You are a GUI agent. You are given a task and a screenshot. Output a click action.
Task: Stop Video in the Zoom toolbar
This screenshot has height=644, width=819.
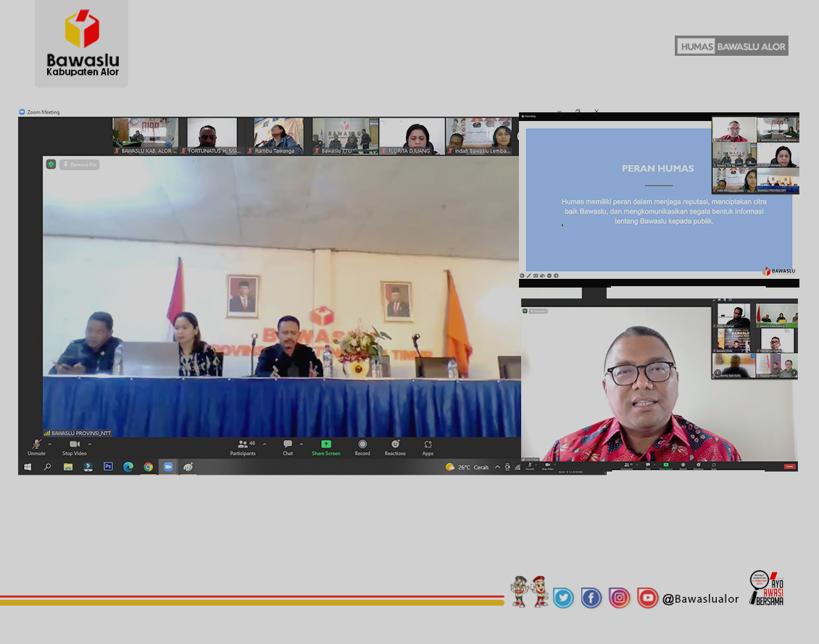(74, 447)
